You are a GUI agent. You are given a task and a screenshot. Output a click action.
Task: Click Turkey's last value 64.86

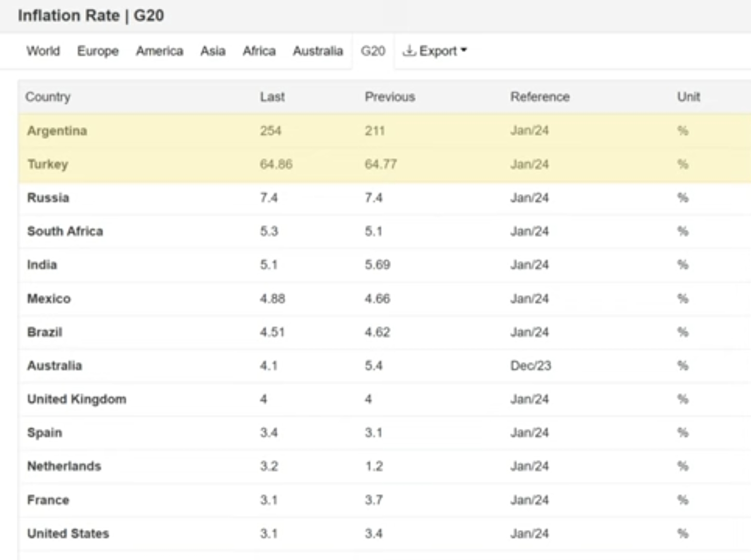coord(276,164)
